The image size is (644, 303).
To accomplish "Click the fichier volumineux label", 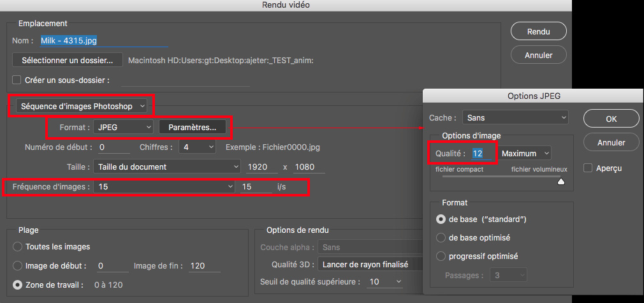I will (539, 170).
